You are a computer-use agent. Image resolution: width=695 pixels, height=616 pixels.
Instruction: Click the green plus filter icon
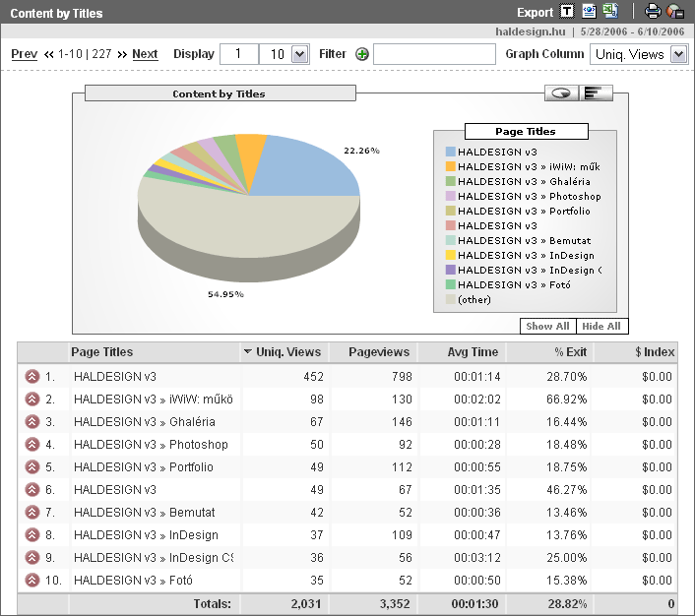(362, 54)
